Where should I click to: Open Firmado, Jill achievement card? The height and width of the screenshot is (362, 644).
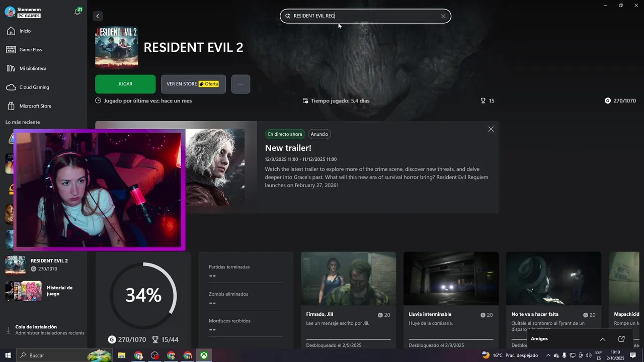[348, 300]
